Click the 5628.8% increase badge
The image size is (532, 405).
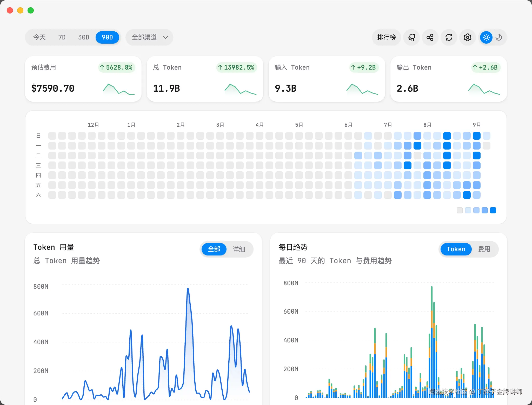coord(116,67)
